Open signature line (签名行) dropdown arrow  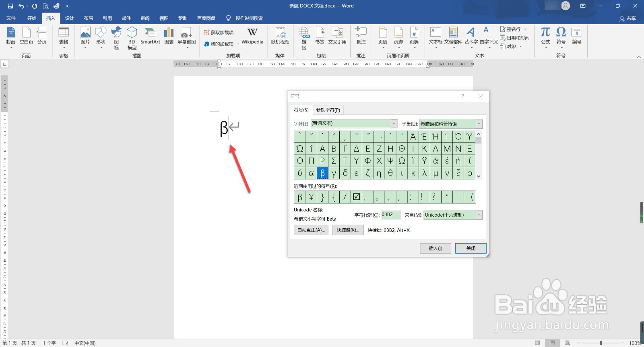point(525,29)
